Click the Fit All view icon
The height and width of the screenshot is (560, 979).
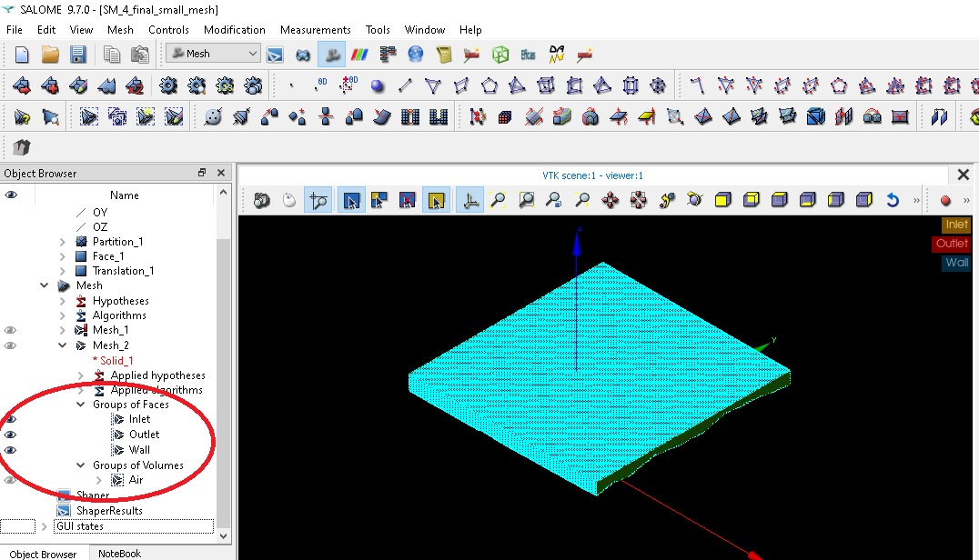(x=499, y=200)
